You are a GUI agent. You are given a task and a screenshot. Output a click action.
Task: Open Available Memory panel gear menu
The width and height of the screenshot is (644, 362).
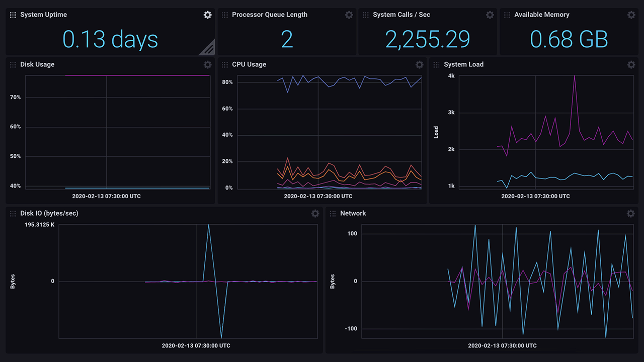pyautogui.click(x=631, y=15)
